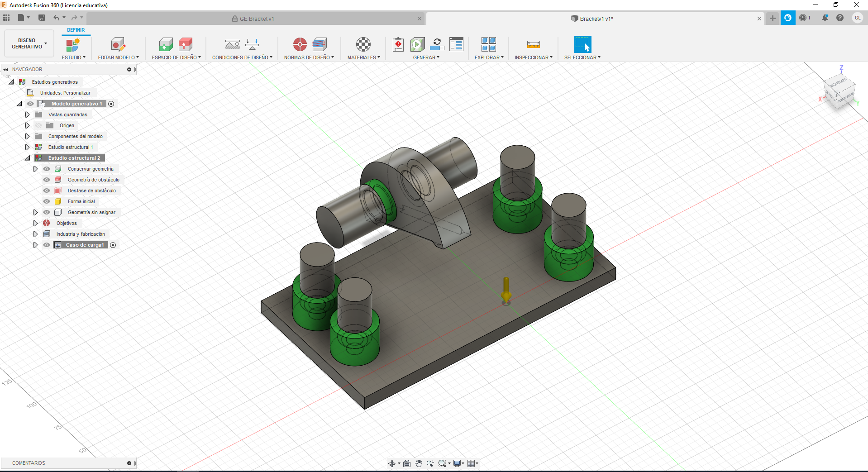Click the Look At icon in navigation bar

click(406, 463)
